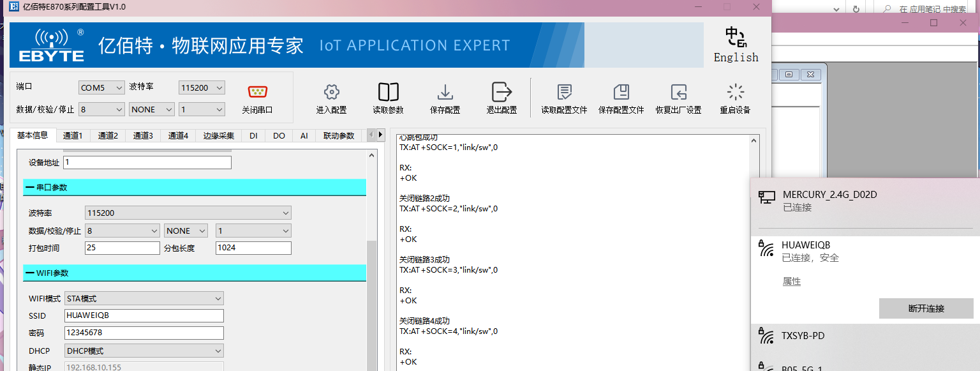The width and height of the screenshot is (980, 371).
Task: 切换到「边缘采集」标签页
Action: 219,135
